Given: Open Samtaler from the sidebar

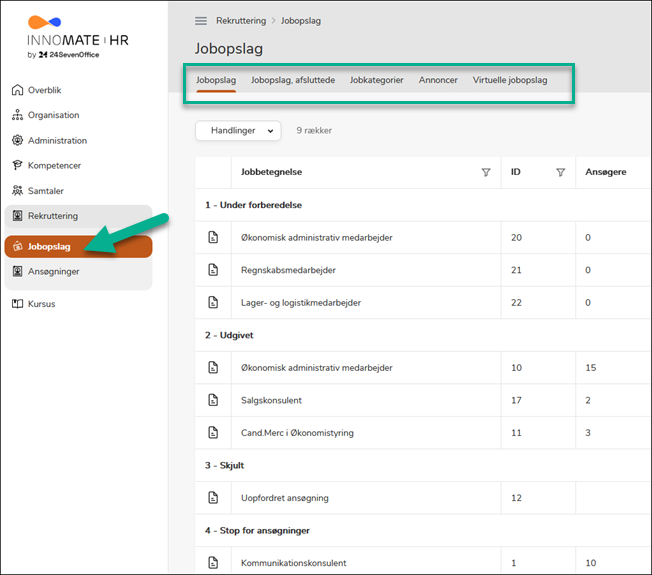Looking at the screenshot, I should tap(46, 191).
